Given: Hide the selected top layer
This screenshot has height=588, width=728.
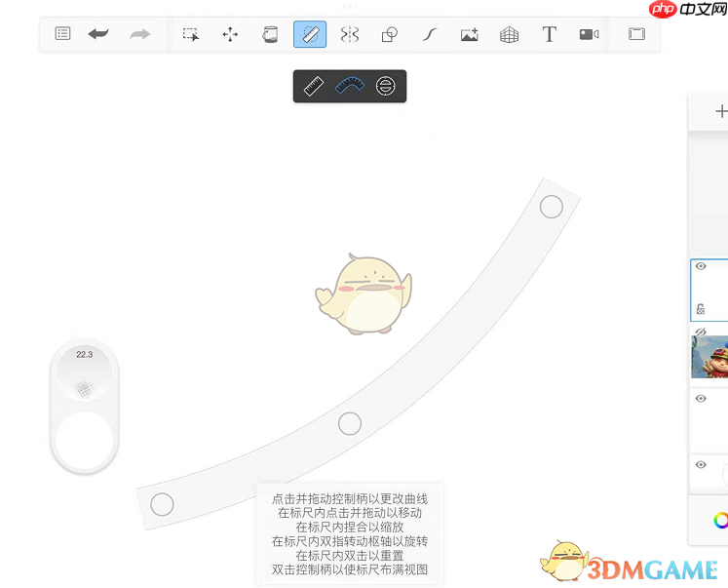Looking at the screenshot, I should [701, 266].
